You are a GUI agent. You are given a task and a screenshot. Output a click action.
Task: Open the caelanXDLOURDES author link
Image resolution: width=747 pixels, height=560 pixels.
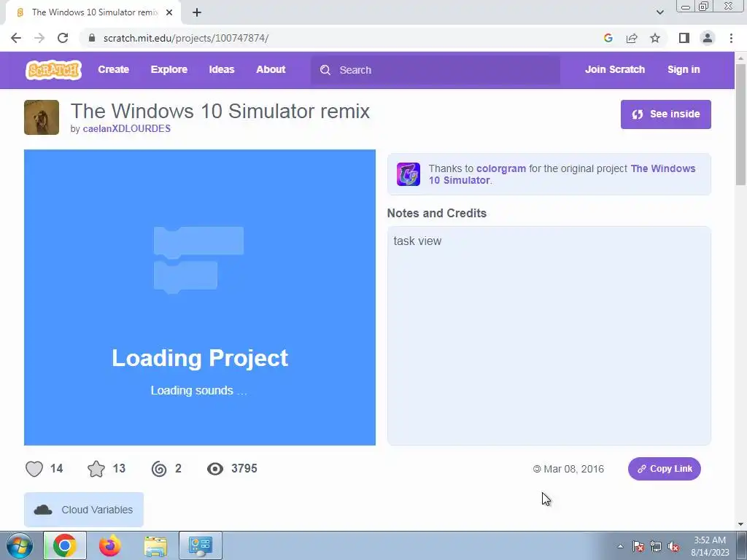[x=127, y=128]
